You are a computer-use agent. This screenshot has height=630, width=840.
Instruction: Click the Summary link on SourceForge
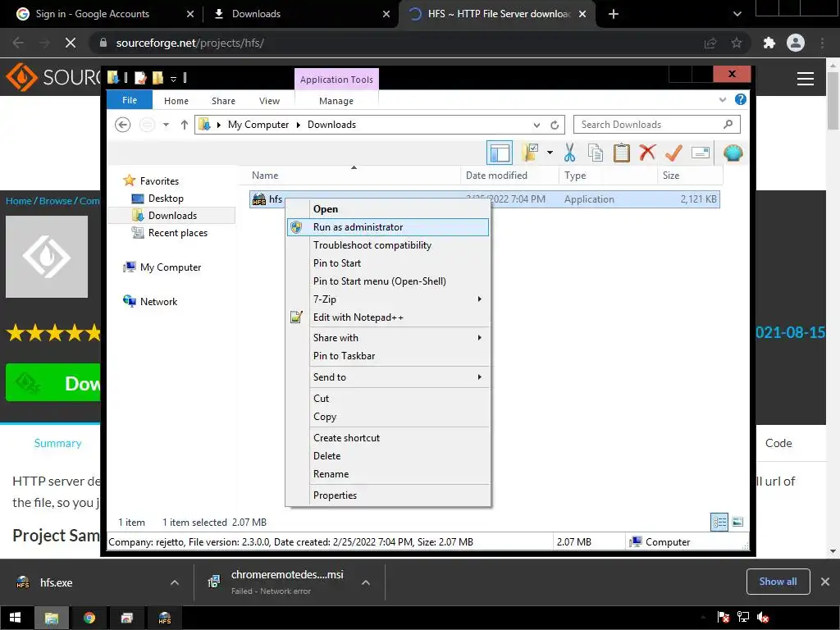click(x=58, y=443)
